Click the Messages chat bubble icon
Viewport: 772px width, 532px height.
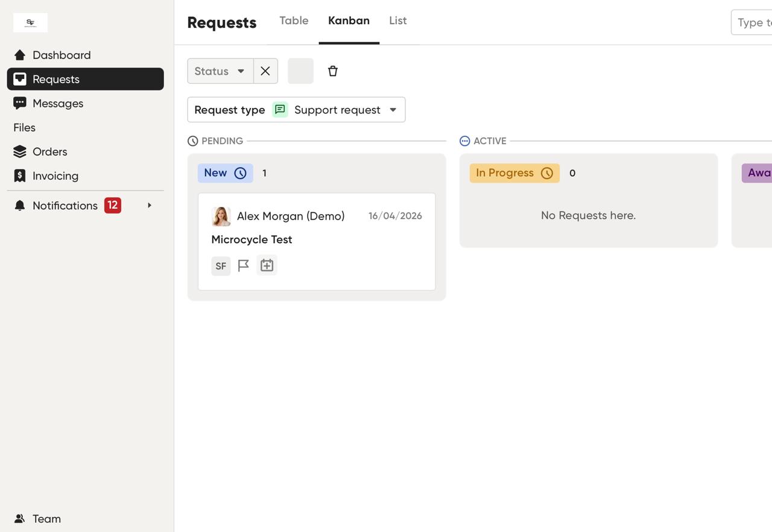click(x=20, y=103)
